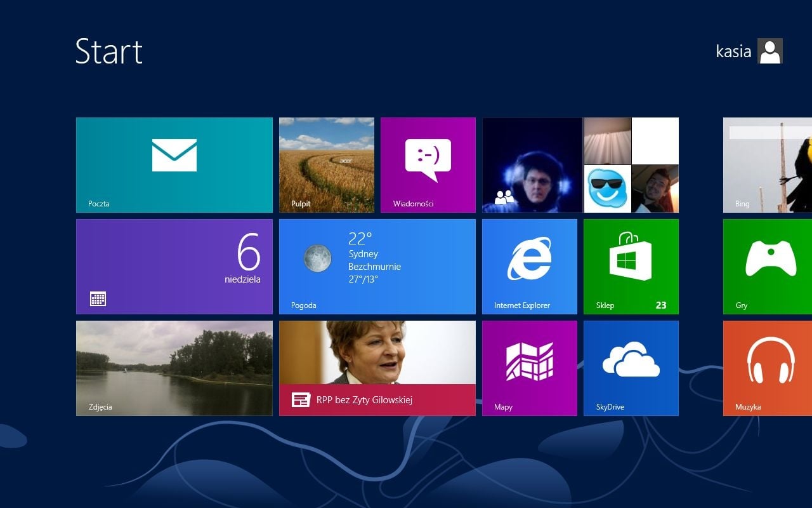The width and height of the screenshot is (812, 508).
Task: Click the 'Muzyka' tile label
Action: point(748,407)
